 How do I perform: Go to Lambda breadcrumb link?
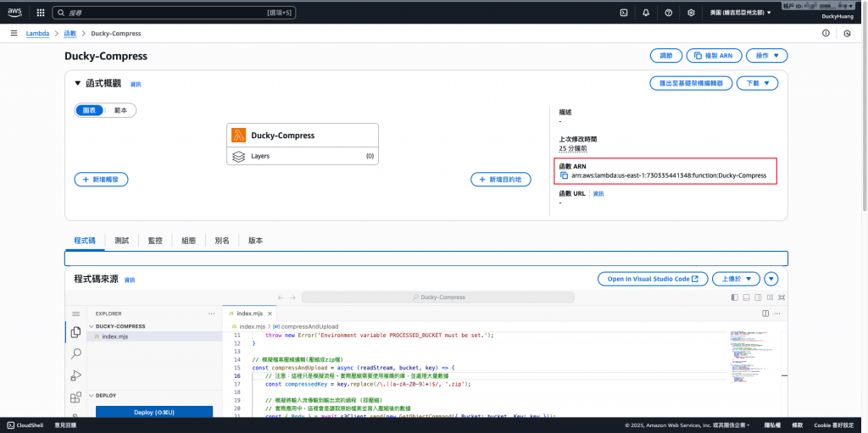37,33
